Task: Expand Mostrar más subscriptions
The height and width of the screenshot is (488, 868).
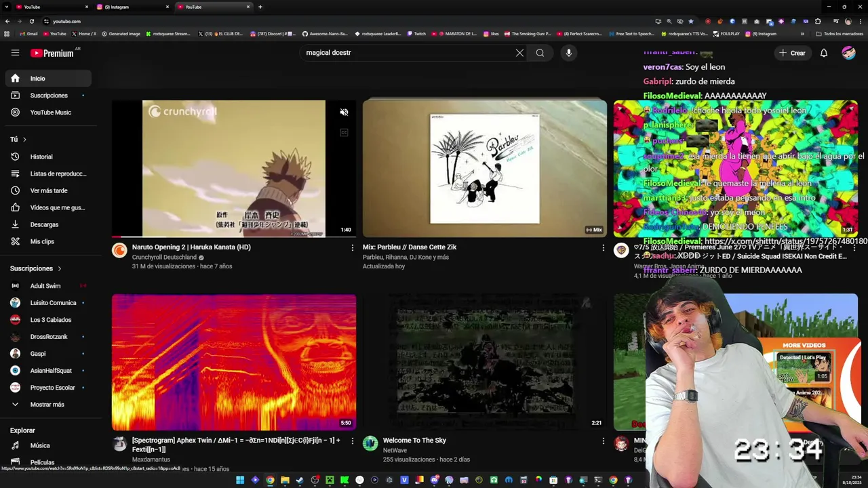Action: pos(48,405)
